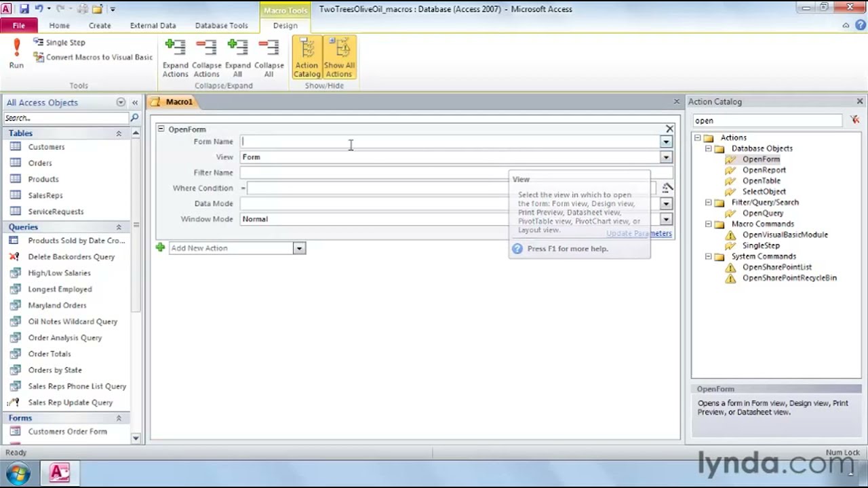Open the Database Tools ribbon tab
Image resolution: width=868 pixels, height=488 pixels.
(x=221, y=26)
